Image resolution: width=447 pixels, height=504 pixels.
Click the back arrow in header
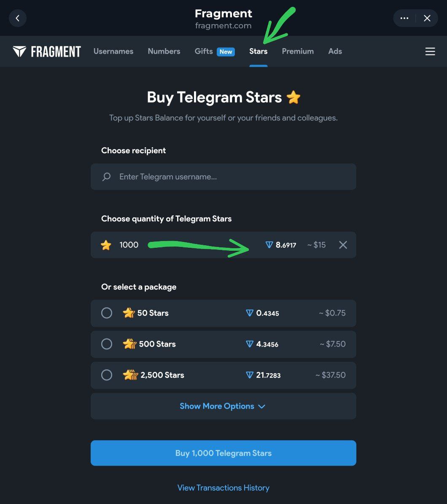tap(17, 18)
